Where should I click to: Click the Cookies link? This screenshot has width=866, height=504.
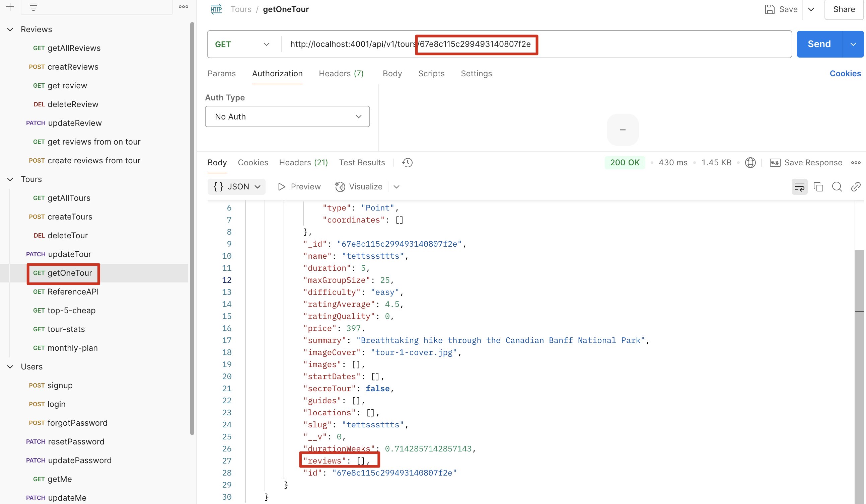(x=845, y=74)
